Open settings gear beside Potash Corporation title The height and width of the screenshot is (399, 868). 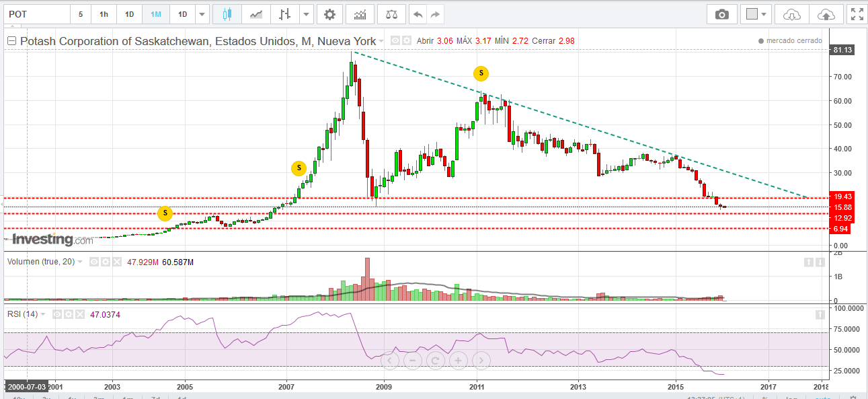click(x=407, y=41)
